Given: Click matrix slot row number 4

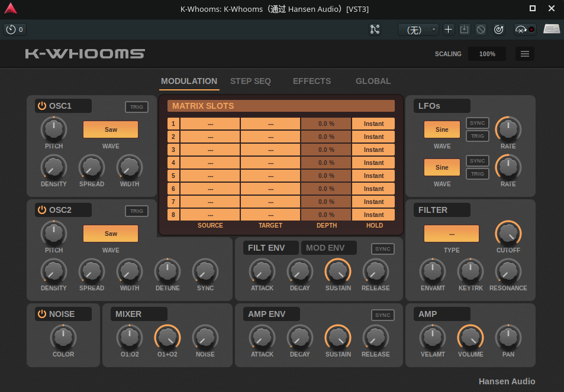Looking at the screenshot, I should 173,163.
